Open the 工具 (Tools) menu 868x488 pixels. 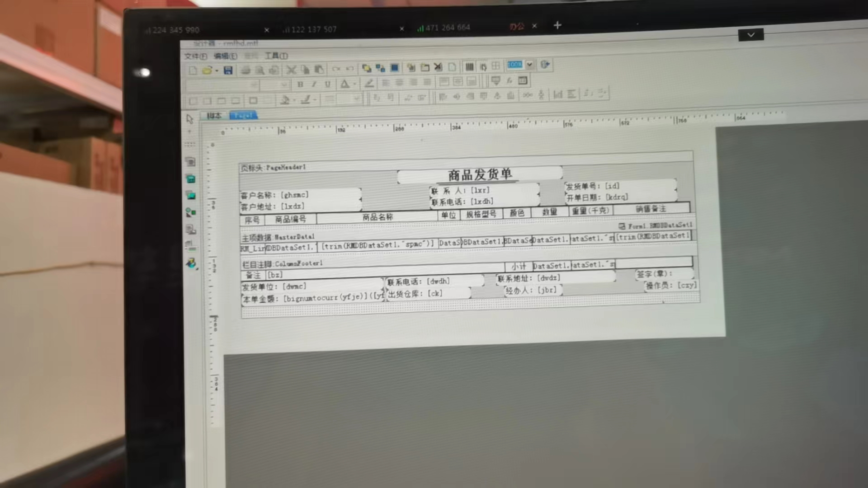pos(276,56)
